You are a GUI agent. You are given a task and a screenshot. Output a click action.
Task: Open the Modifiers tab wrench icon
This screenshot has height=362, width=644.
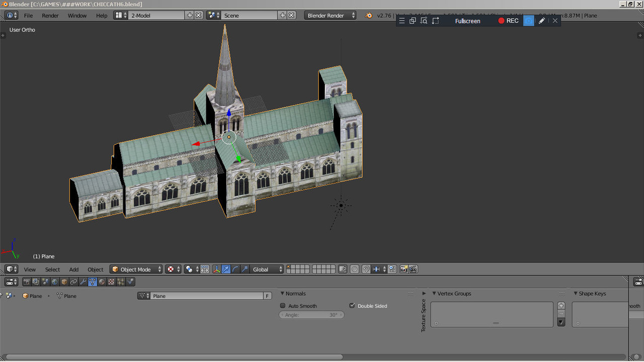coord(83,282)
